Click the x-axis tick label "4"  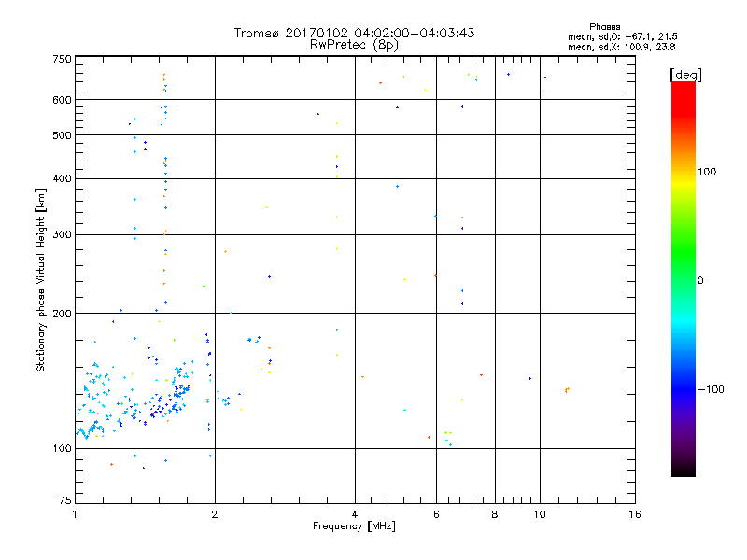tap(355, 514)
